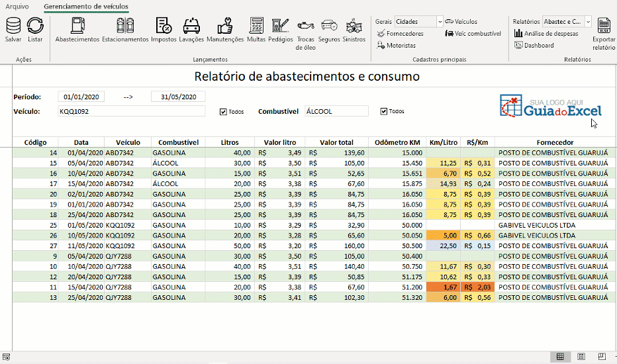Expand the Cidades dropdown in Gerais
This screenshot has width=617, height=364.
coord(440,22)
